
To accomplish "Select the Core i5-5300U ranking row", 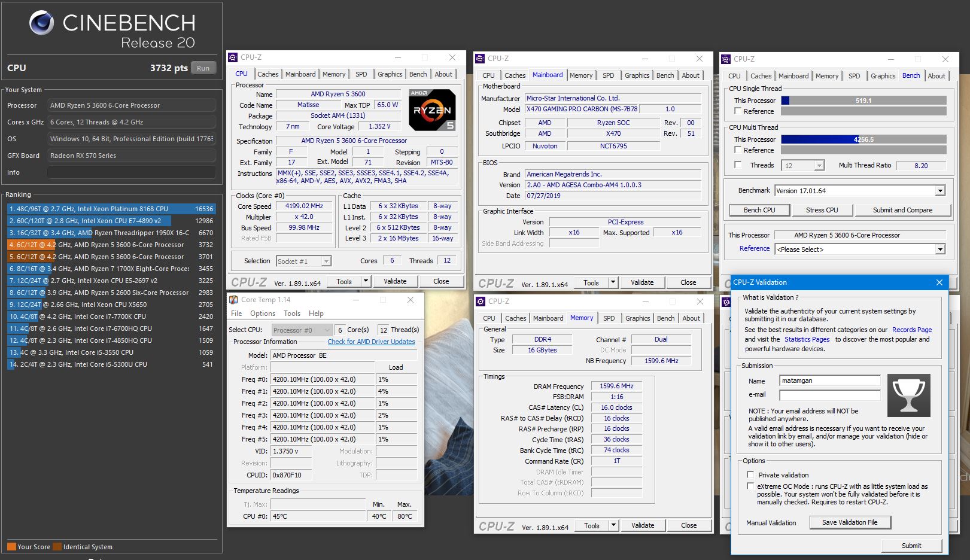I will pyautogui.click(x=111, y=364).
